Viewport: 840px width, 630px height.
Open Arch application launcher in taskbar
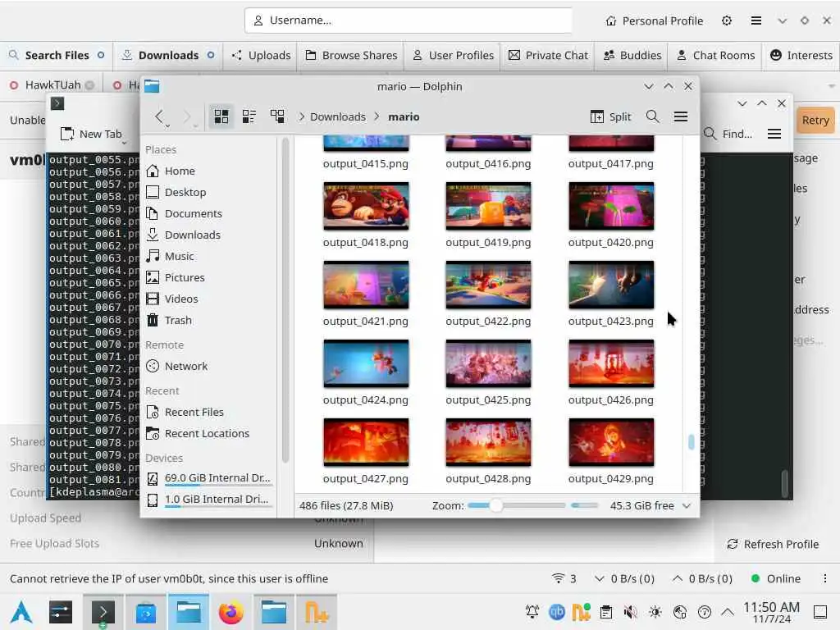point(21,612)
